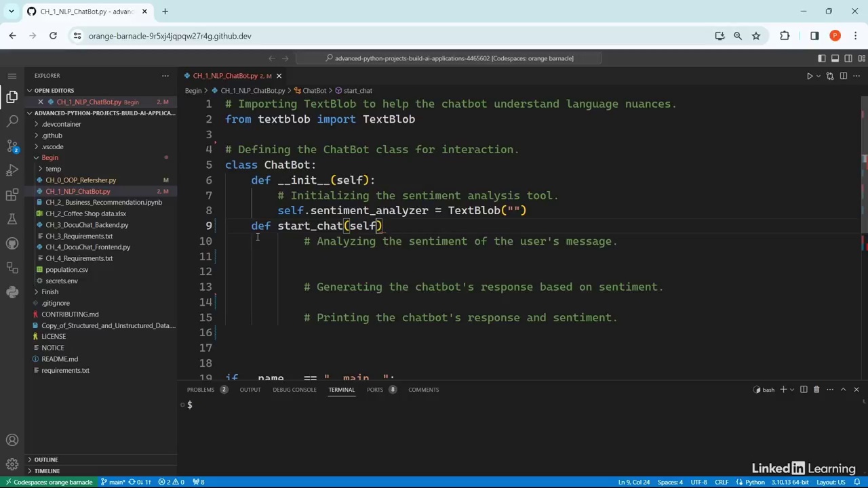Viewport: 868px width, 488px height.
Task: Open browser tab search dropdown arrow
Action: pyautogui.click(x=12, y=12)
